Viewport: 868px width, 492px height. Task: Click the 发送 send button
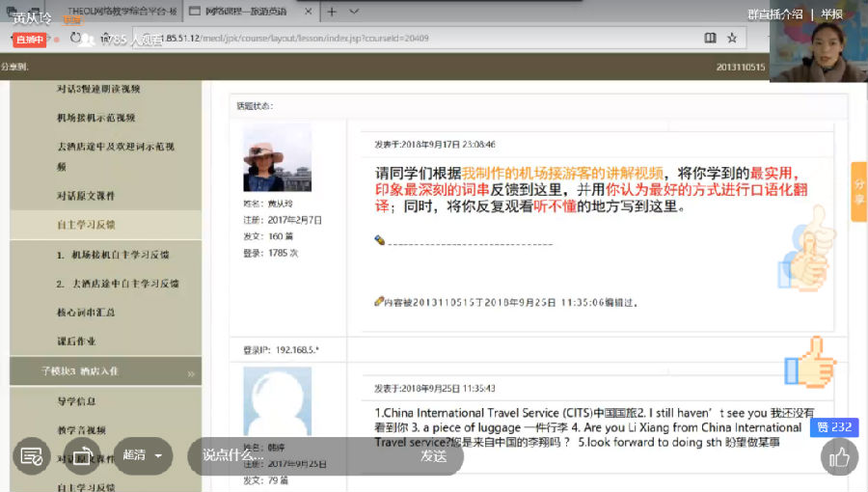point(433,456)
